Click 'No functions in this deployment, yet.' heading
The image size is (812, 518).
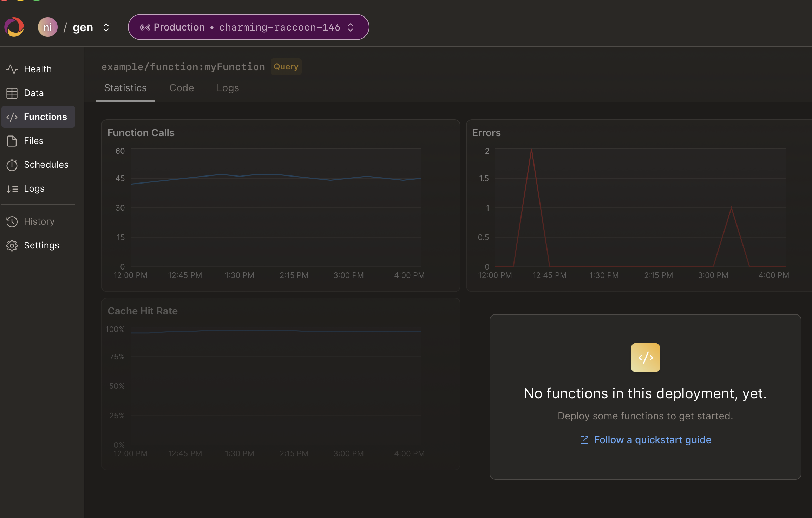point(646,393)
